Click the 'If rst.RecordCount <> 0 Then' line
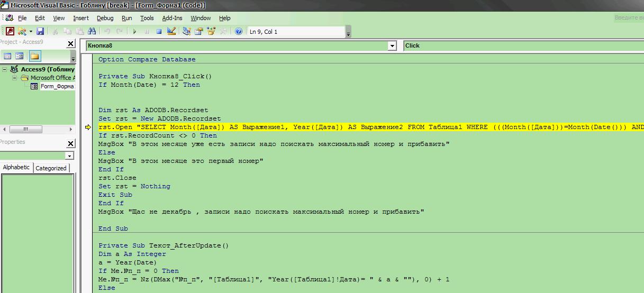Screen dimensions: 644x293 click(x=158, y=135)
